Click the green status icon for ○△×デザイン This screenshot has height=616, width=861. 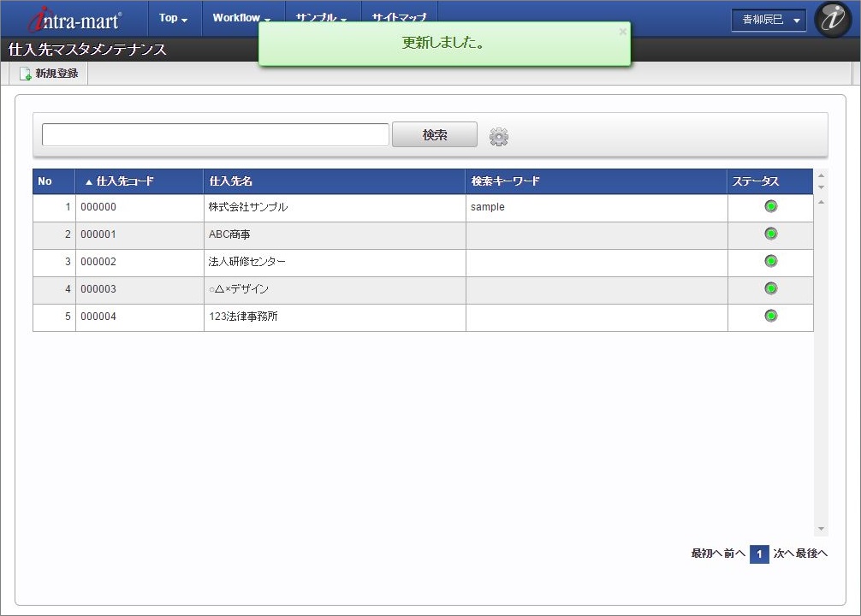769,288
